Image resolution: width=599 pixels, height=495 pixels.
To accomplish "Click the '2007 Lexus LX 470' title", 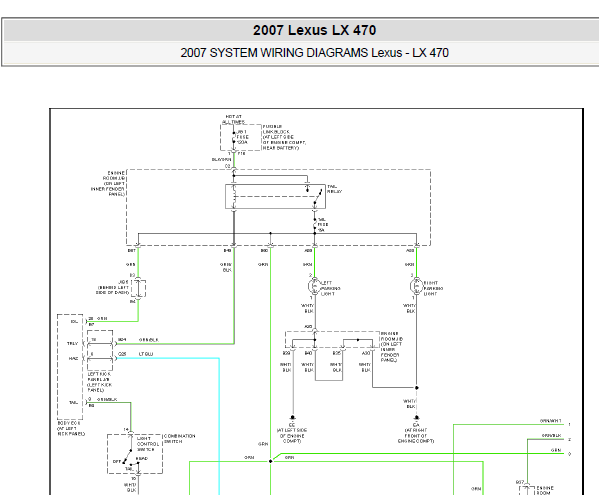I will point(314,30).
